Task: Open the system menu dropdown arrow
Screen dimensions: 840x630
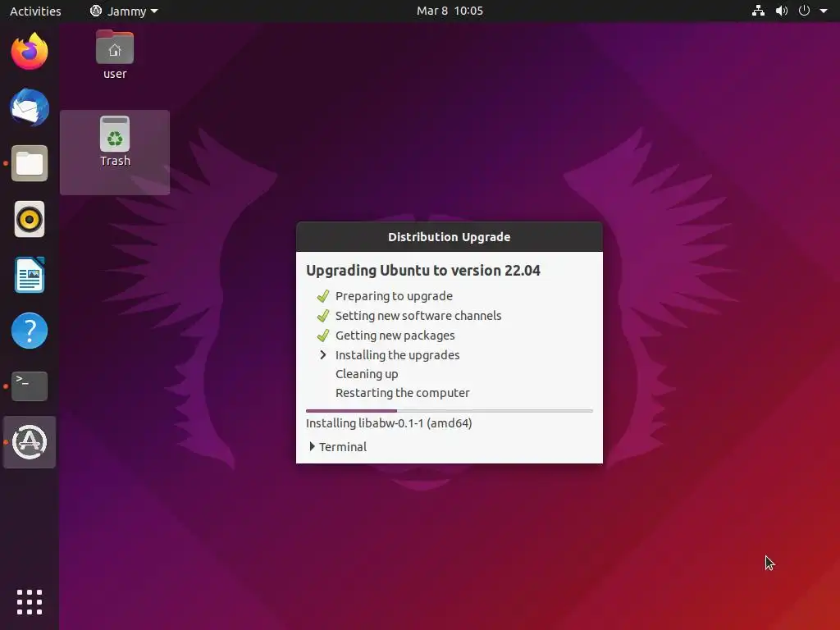Action: pyautogui.click(x=824, y=11)
